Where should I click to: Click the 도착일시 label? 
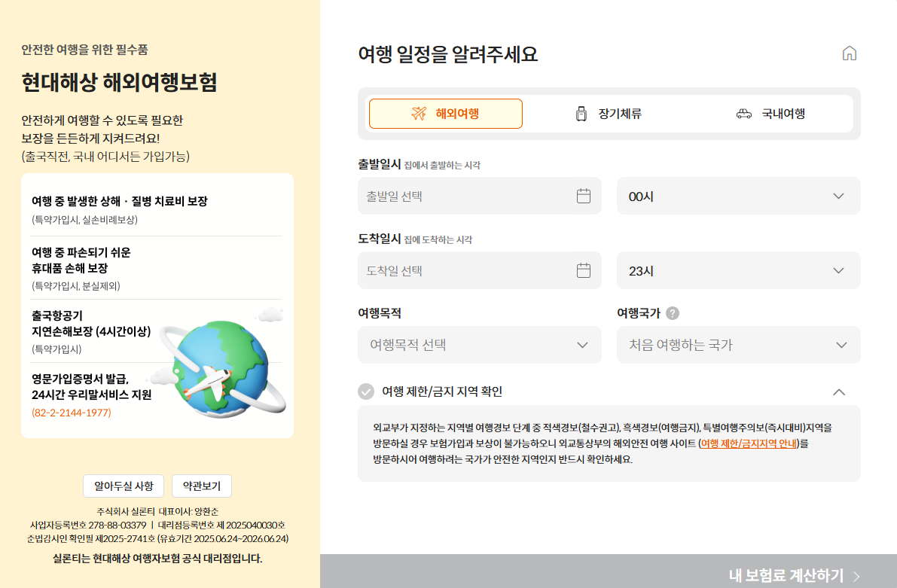point(380,239)
